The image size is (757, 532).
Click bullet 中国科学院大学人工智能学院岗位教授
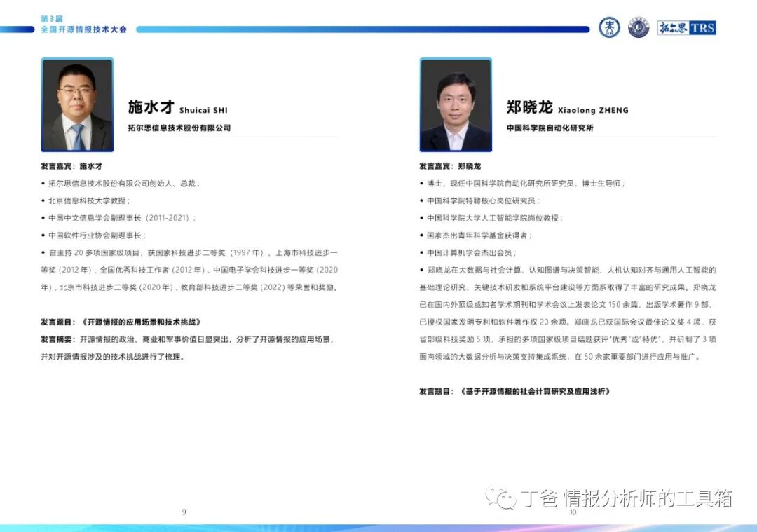(x=491, y=218)
